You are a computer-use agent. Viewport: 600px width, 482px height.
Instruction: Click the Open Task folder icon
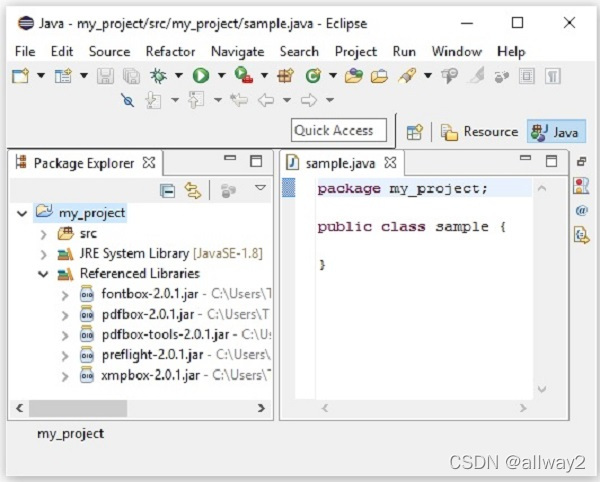[x=379, y=76]
